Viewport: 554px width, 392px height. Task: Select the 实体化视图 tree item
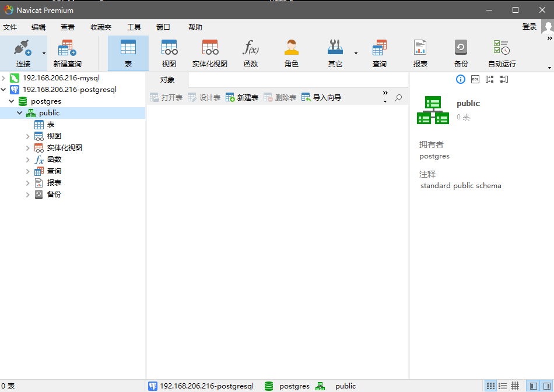[x=65, y=148]
